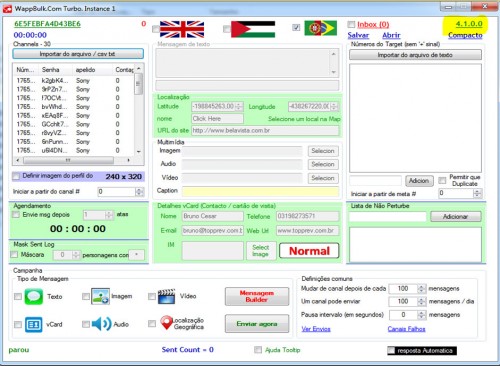Click Importar do arquivo de texto button
Image resolution: width=500 pixels, height=366 pixels.
[415, 55]
